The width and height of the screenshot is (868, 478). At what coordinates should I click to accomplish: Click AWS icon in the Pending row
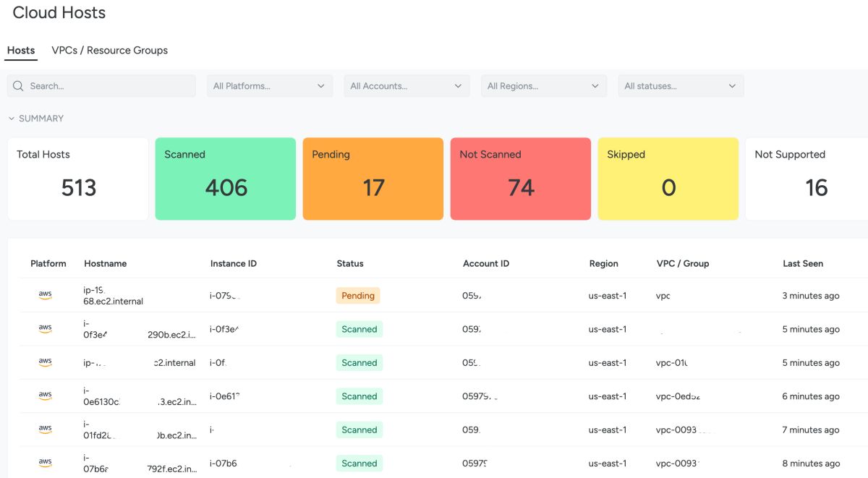tap(45, 295)
